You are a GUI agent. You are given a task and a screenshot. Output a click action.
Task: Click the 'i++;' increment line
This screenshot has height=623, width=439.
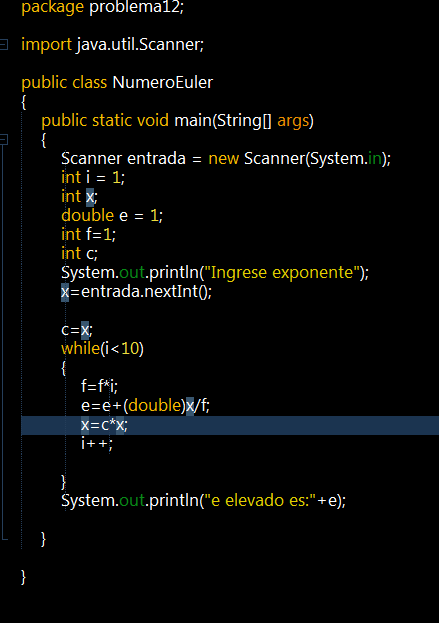pos(97,443)
